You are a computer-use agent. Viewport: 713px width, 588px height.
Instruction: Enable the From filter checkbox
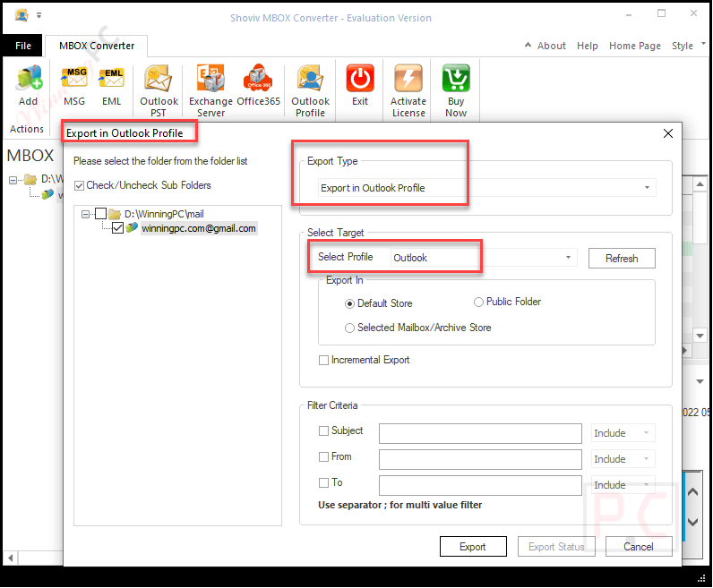point(323,456)
